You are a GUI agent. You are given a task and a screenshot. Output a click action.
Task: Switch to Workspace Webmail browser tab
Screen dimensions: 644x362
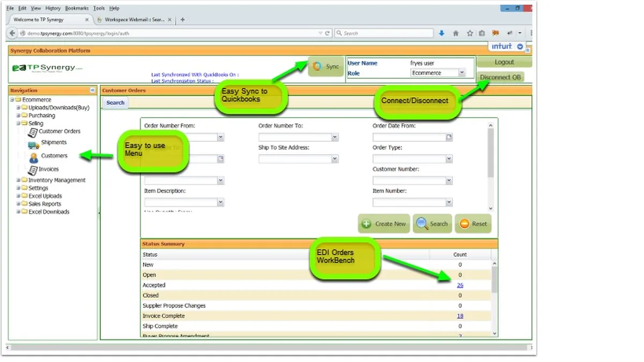[134, 19]
